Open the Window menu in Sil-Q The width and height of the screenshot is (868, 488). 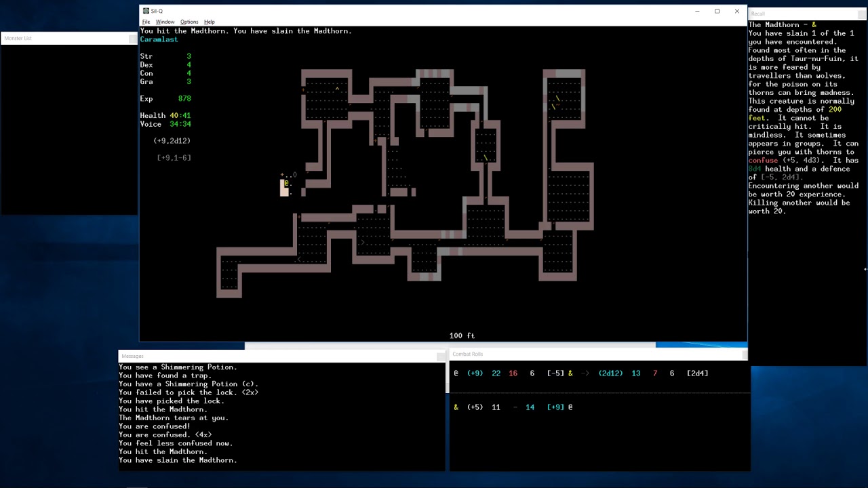(165, 22)
